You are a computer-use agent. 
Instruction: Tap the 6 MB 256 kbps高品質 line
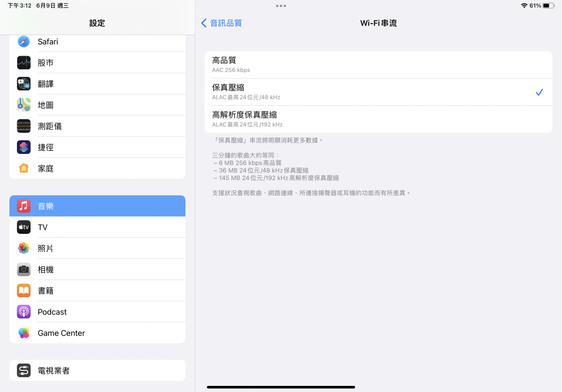(247, 163)
